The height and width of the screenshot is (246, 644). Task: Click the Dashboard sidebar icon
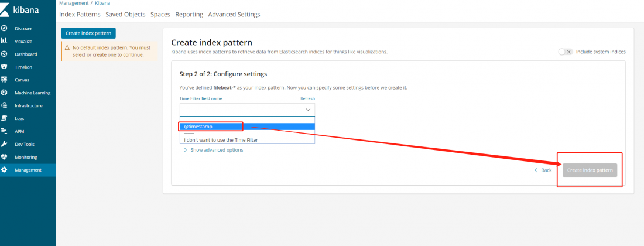click(4, 54)
